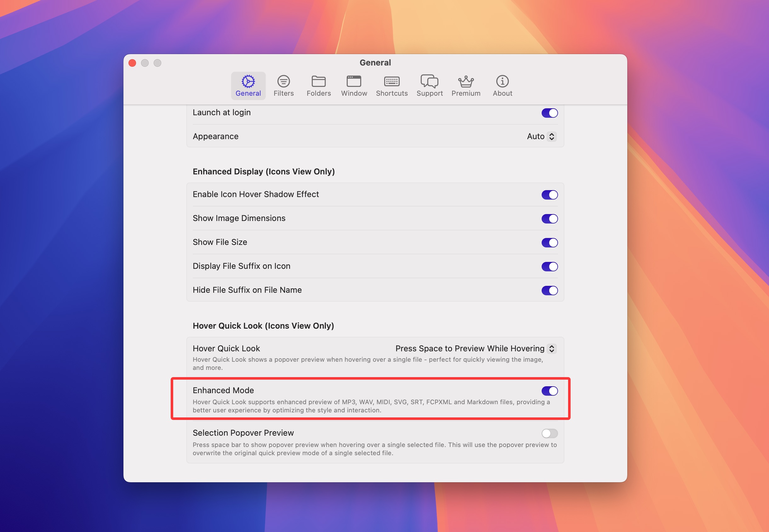
Task: Disable the Enhanced Mode toggle
Action: pyautogui.click(x=549, y=391)
